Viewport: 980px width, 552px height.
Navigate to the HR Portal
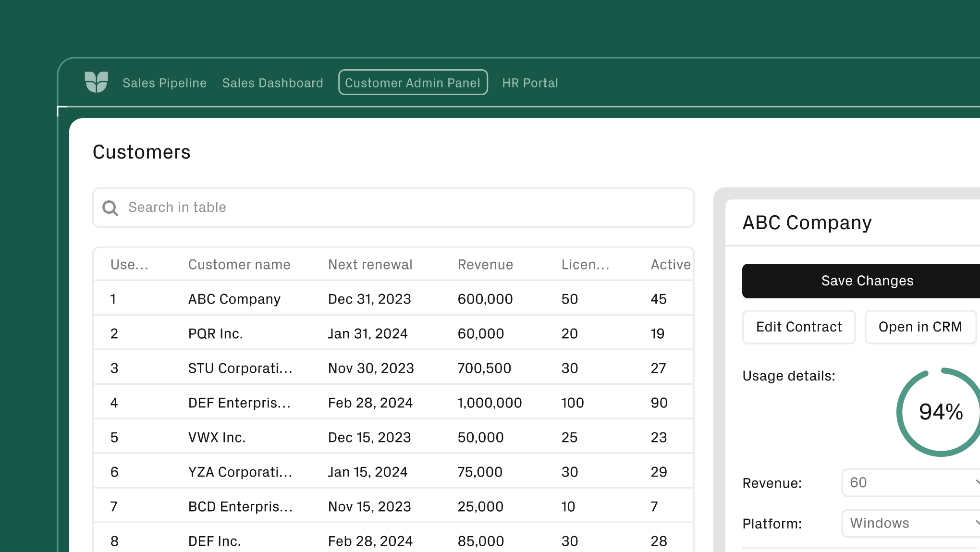pyautogui.click(x=530, y=82)
